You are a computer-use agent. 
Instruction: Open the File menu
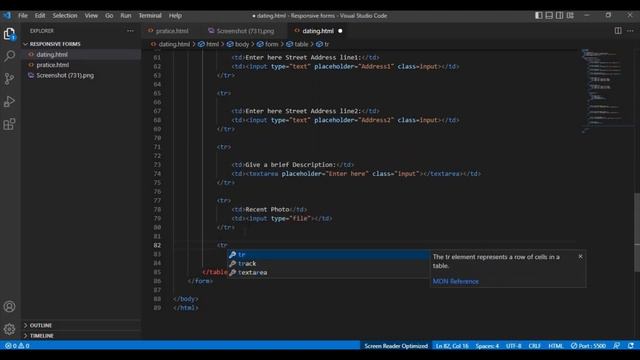click(23, 16)
